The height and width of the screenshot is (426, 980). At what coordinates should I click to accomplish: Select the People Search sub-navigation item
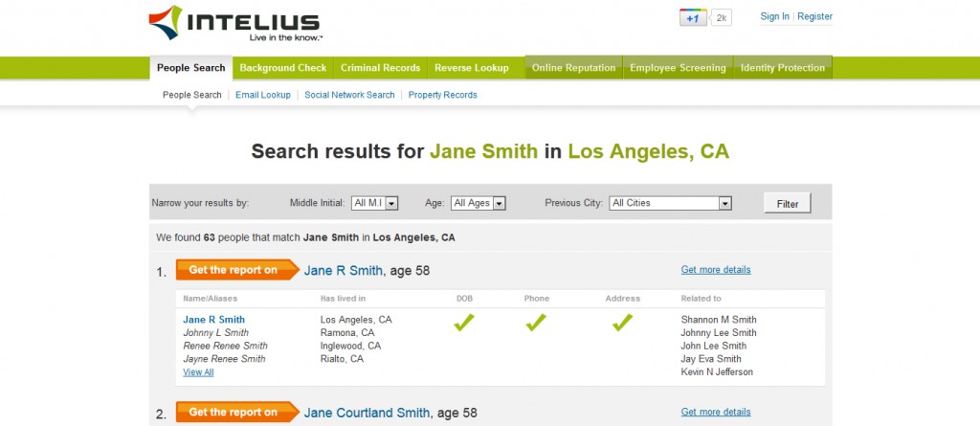[191, 95]
